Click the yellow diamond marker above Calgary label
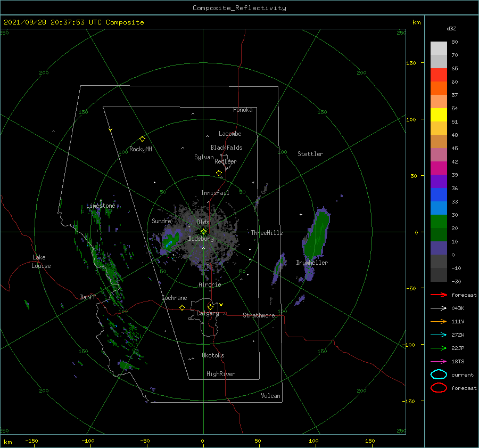This screenshot has height=448, width=479. click(210, 307)
